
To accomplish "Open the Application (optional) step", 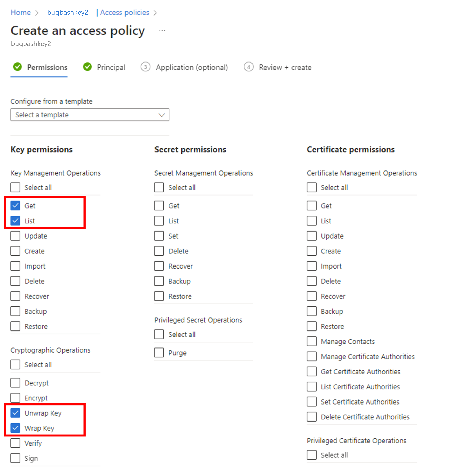I will [x=192, y=67].
